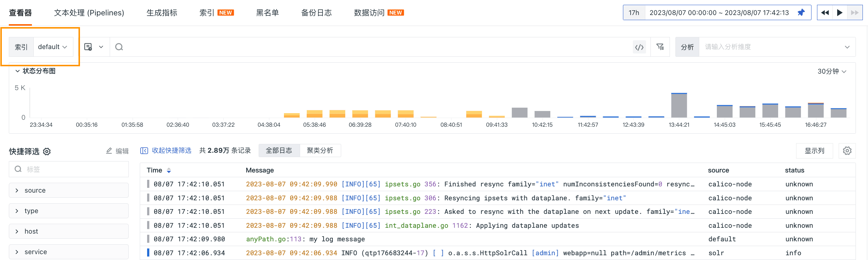868x260 pixels.
Task: Open the 30分钟 interval dropdown
Action: coord(832,71)
